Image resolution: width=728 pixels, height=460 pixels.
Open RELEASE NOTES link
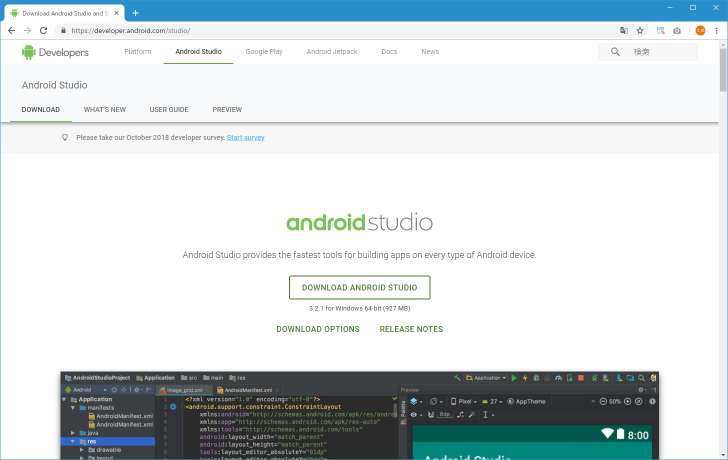[x=411, y=329]
